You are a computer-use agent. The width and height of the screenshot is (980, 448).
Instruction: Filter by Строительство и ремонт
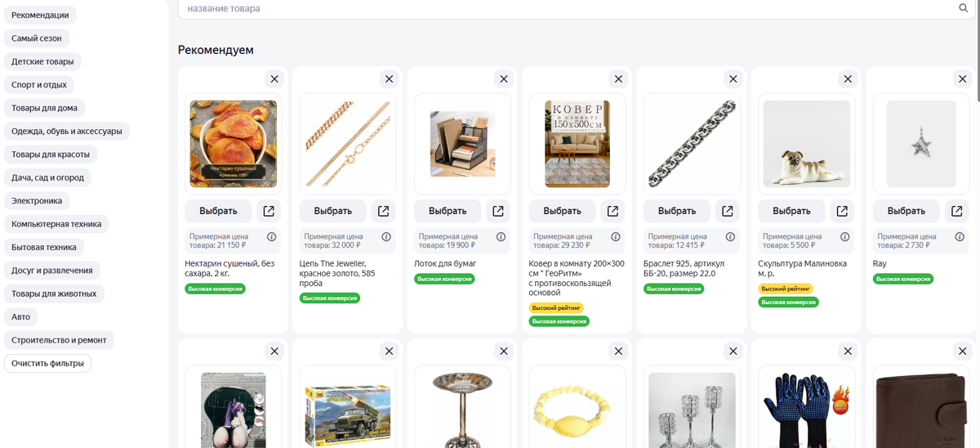(x=59, y=339)
